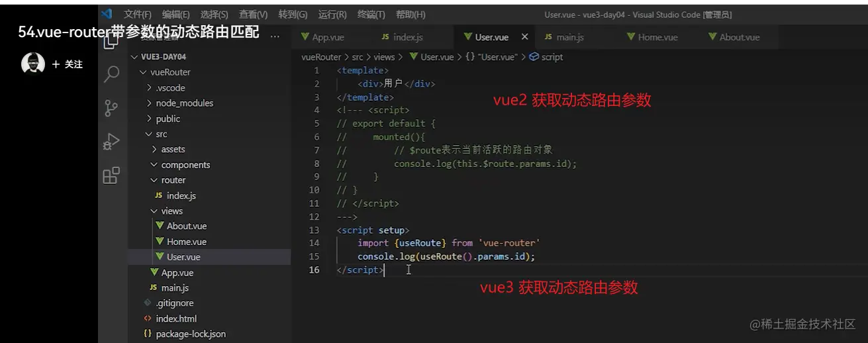Viewport: 868px width, 343px height.
Task: Click "User.vue" braces symbol in breadcrumb
Action: (x=491, y=57)
